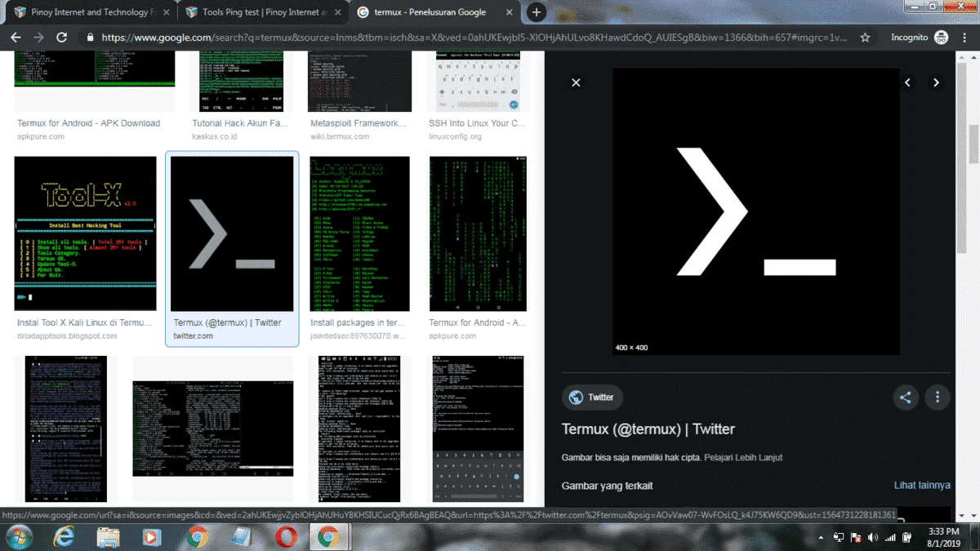Click the address bar URL
Viewport: 980px width, 551px height.
point(474,38)
